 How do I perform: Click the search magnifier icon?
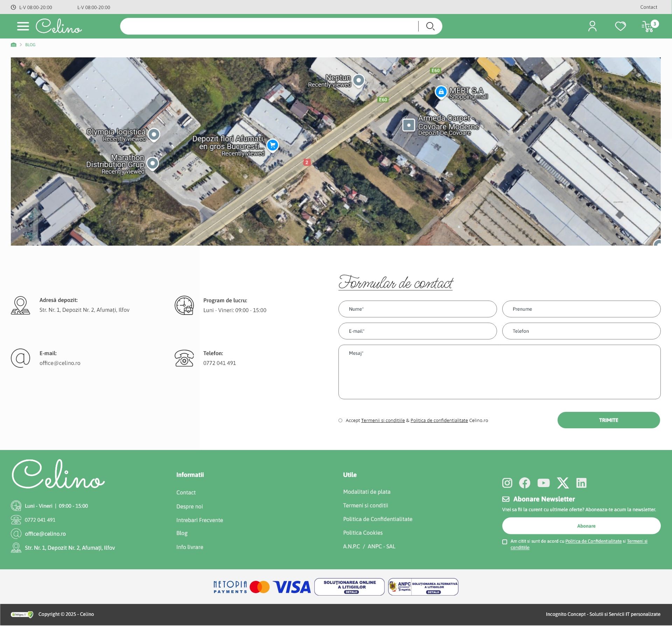click(x=430, y=26)
